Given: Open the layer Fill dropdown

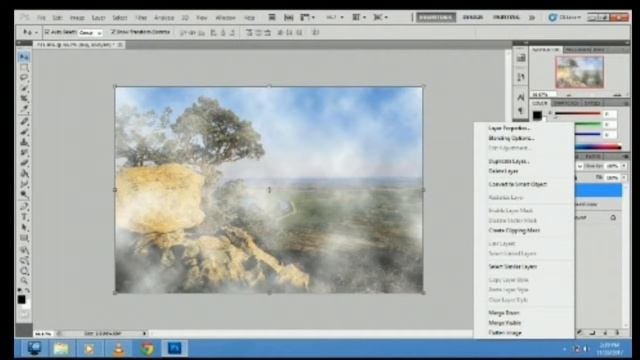Looking at the screenshot, I should pyautogui.click(x=624, y=178).
